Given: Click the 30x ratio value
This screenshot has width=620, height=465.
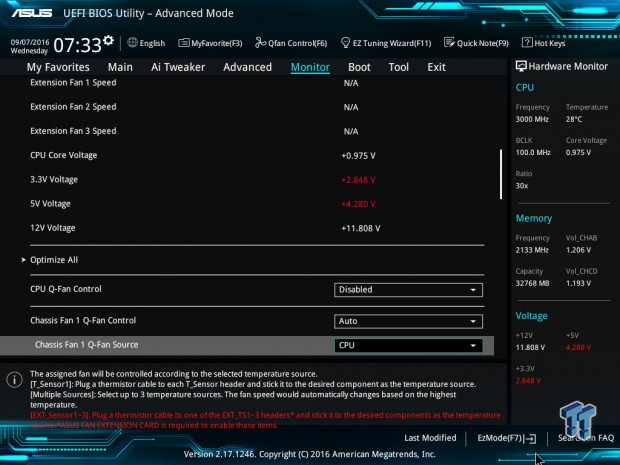Looking at the screenshot, I should pyautogui.click(x=522, y=186).
